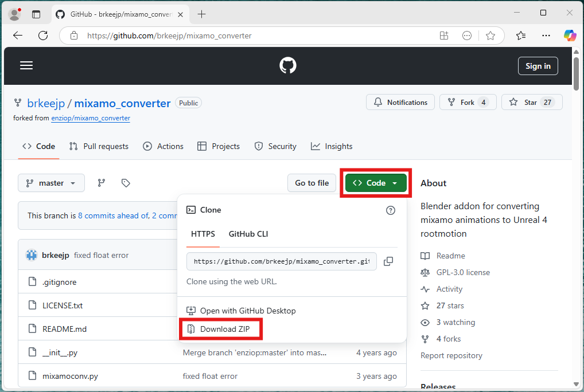Screen dimensions: 584x392
Task: Open the Actions tab
Action: coord(163,146)
